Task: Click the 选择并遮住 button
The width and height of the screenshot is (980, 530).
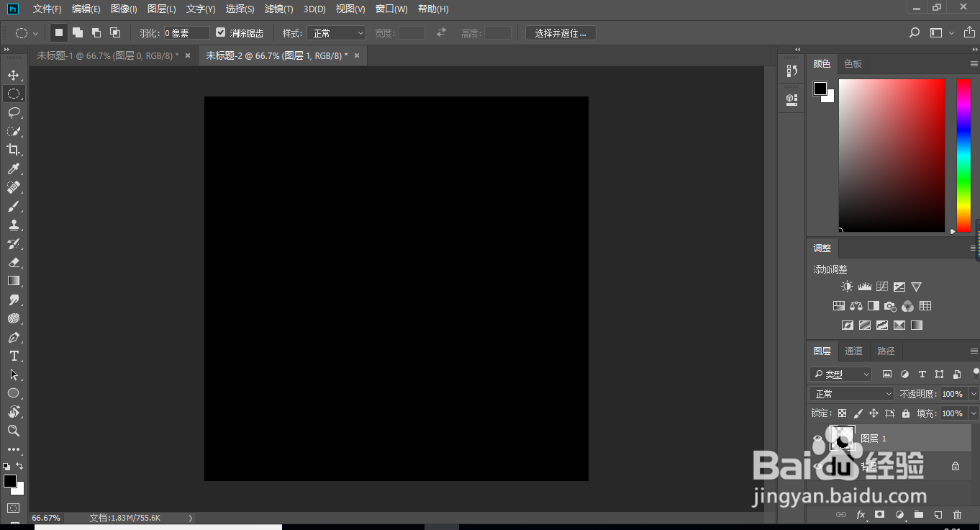Action: pos(561,33)
